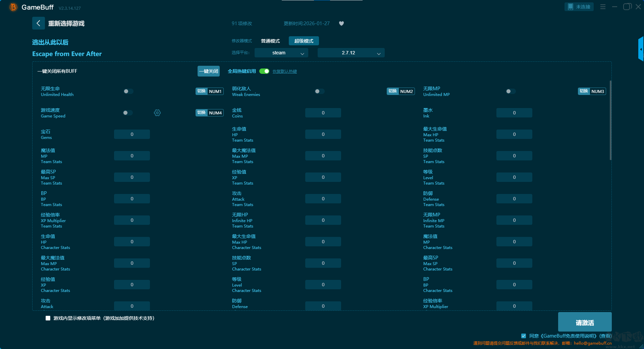Viewport: 644px width, 349px height.
Task: Expand the 2.7.12 version dropdown
Action: [351, 53]
